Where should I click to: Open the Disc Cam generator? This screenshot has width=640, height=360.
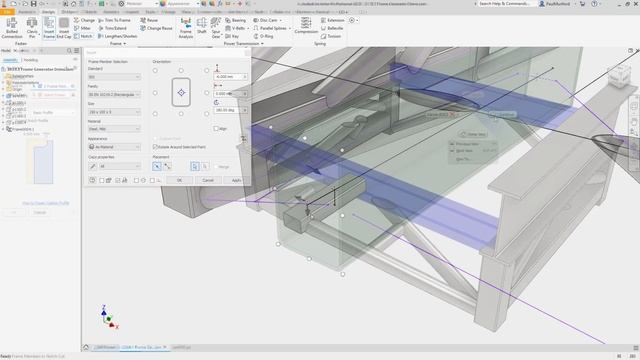[265, 20]
